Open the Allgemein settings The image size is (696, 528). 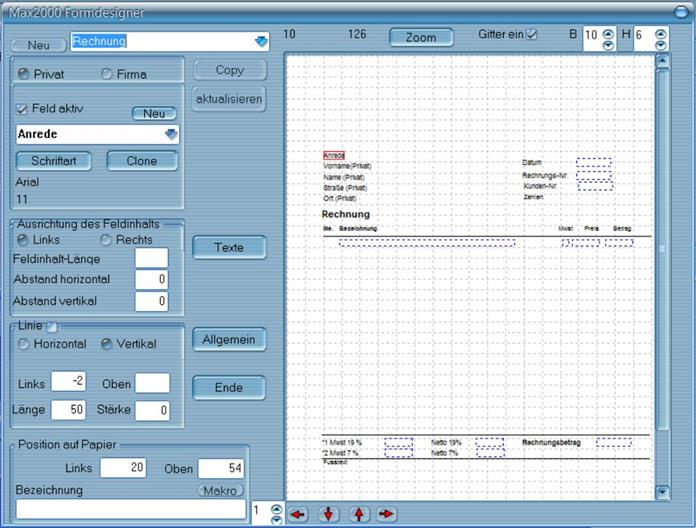[x=229, y=339]
